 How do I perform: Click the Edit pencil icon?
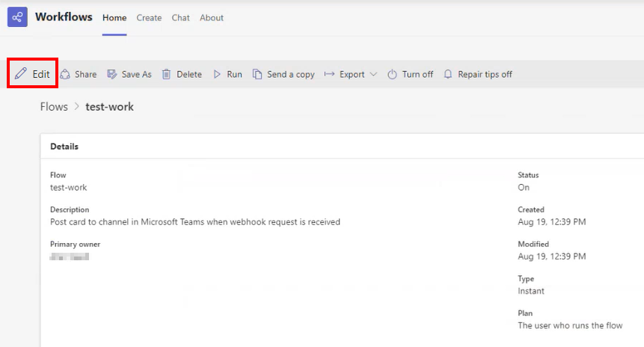pos(20,74)
